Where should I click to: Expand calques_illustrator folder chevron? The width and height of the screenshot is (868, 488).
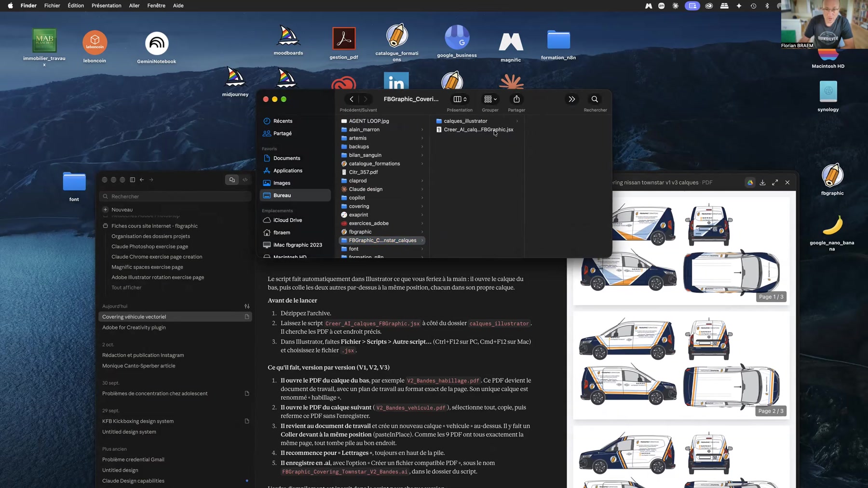[517, 121]
